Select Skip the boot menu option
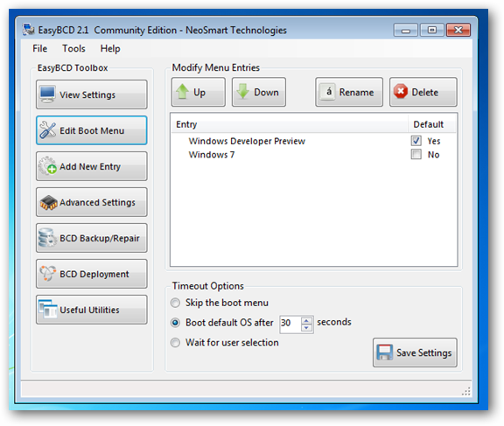Screen dimensions: 504x426 175,303
